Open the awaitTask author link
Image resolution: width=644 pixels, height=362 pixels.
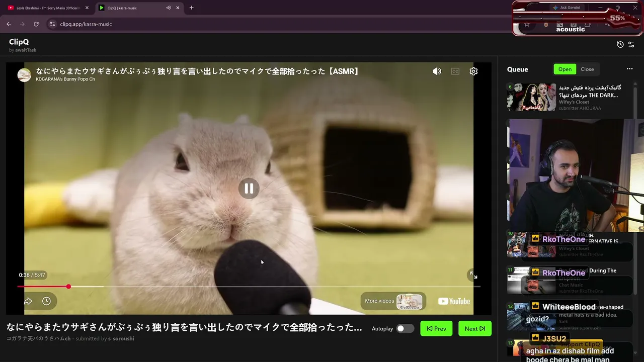click(x=25, y=50)
